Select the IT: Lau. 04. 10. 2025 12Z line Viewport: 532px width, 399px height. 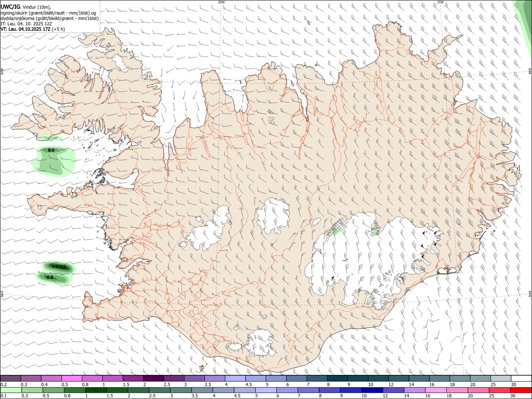tap(27, 24)
